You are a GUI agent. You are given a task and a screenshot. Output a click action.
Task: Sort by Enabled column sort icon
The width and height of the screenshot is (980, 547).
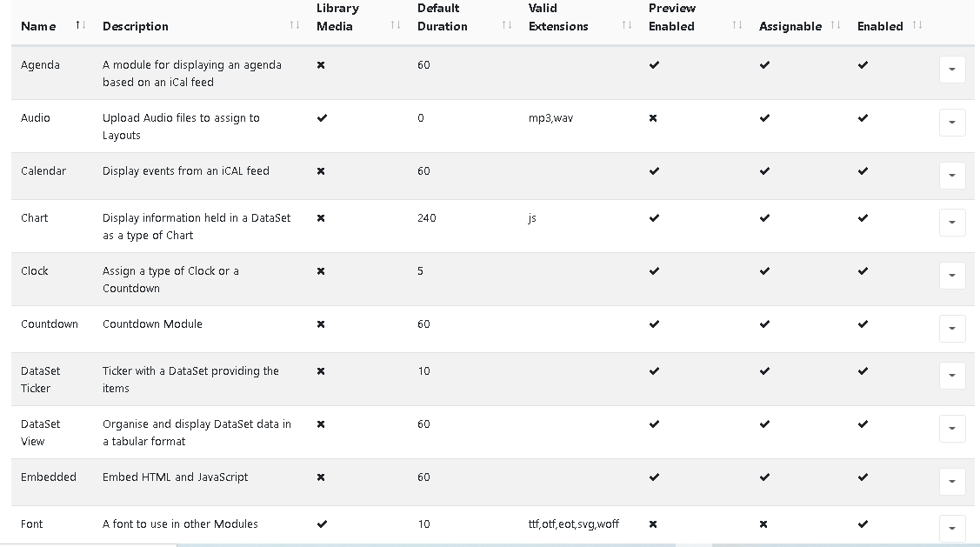point(917,25)
